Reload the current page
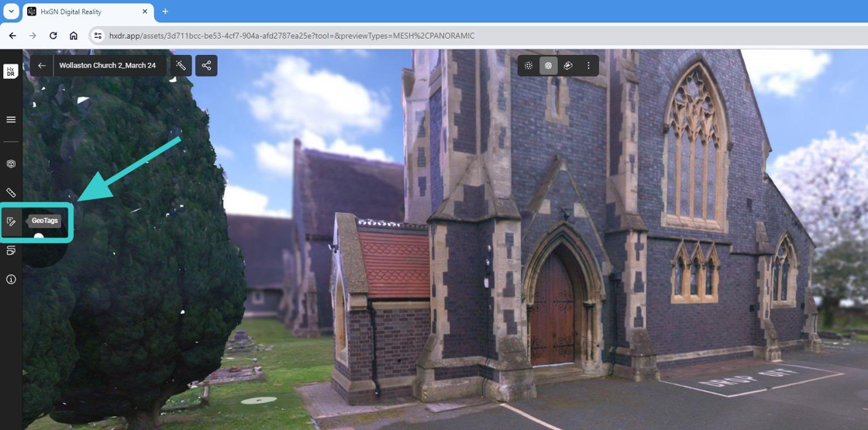The height and width of the screenshot is (430, 868). pos(53,36)
